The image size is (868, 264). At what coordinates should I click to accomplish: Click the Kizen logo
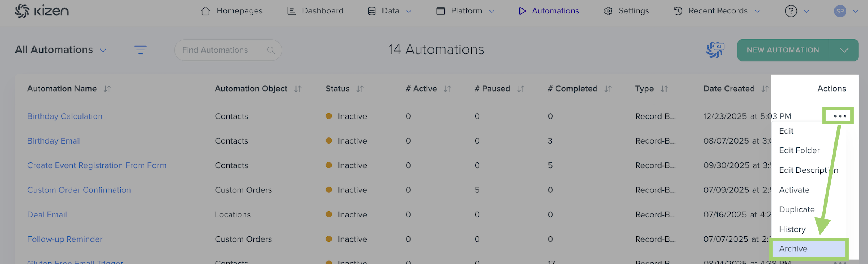[42, 11]
